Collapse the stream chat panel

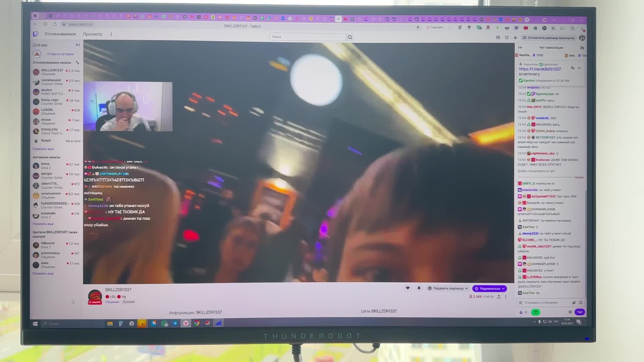(520, 48)
